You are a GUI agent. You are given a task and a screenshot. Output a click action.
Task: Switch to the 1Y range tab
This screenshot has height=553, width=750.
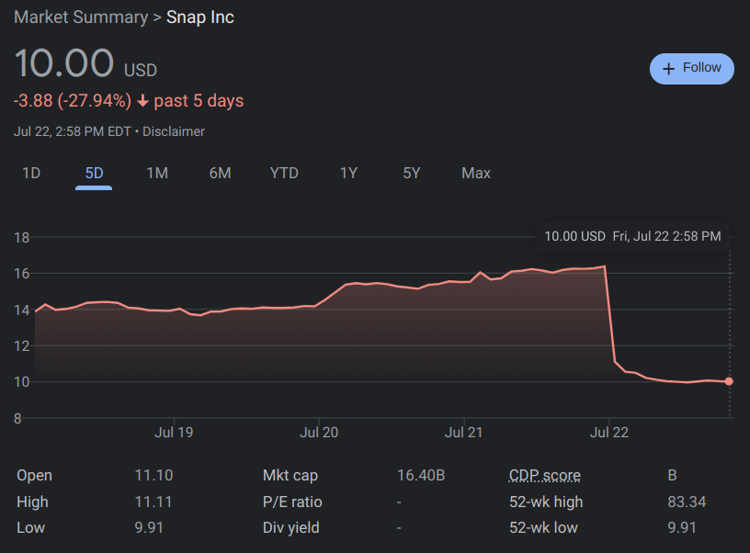[x=349, y=173]
